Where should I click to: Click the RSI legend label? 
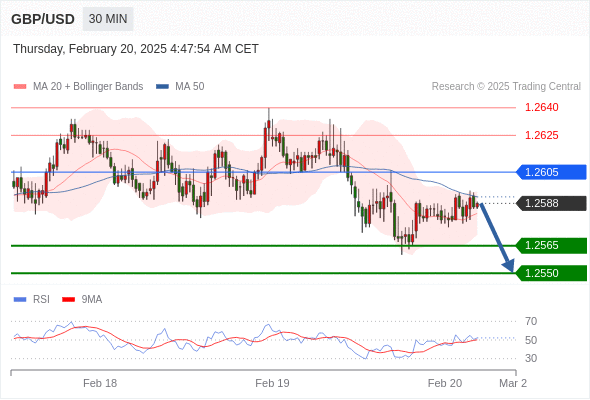pos(41,300)
